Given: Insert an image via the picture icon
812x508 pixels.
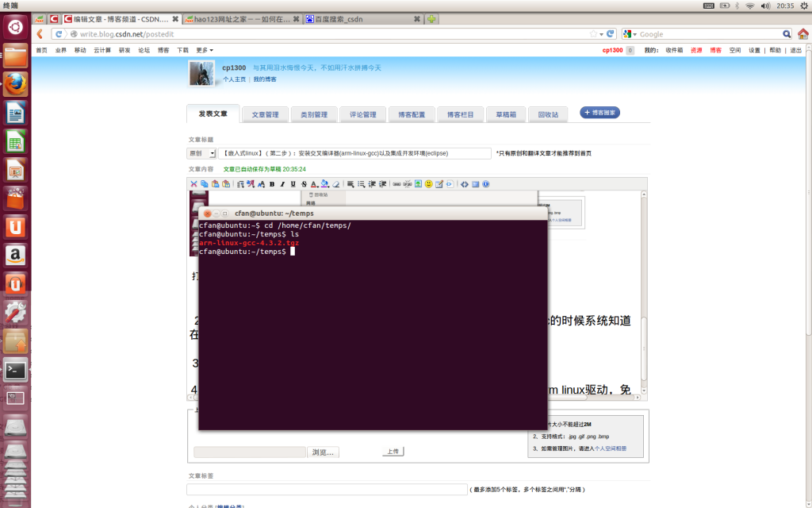Looking at the screenshot, I should pos(418,184).
